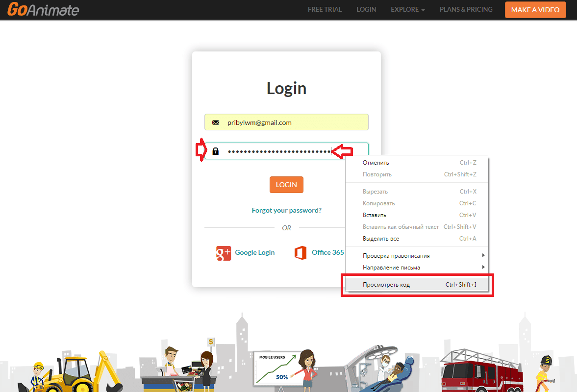Choose Вставить in context menu
Screen dimensions: 577x392
417,215
